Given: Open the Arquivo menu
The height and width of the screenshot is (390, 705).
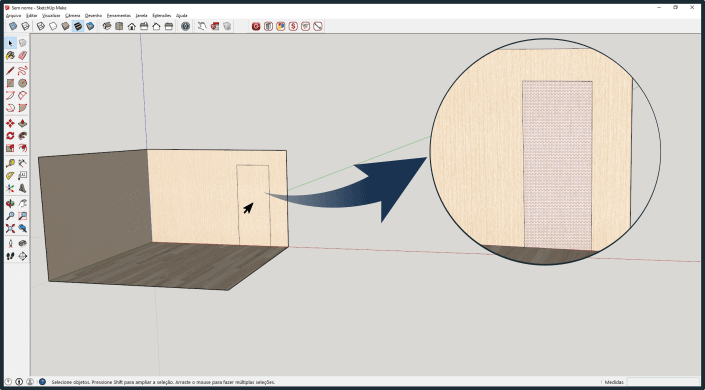Looking at the screenshot, I should point(13,15).
